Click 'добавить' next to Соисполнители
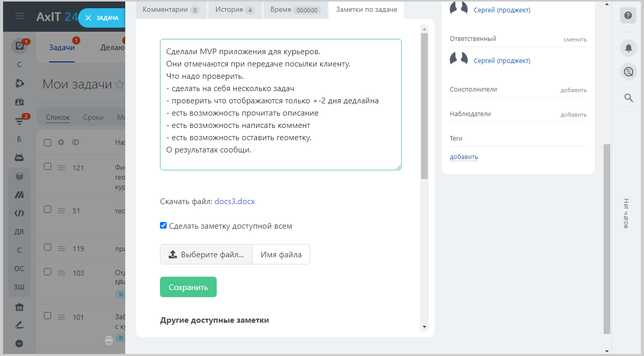644x356 pixels. click(573, 90)
